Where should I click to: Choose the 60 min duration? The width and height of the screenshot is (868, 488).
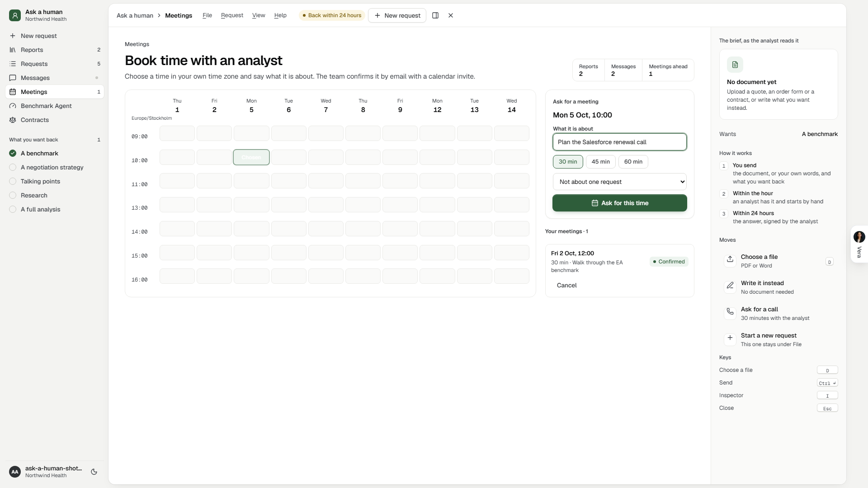tap(633, 162)
